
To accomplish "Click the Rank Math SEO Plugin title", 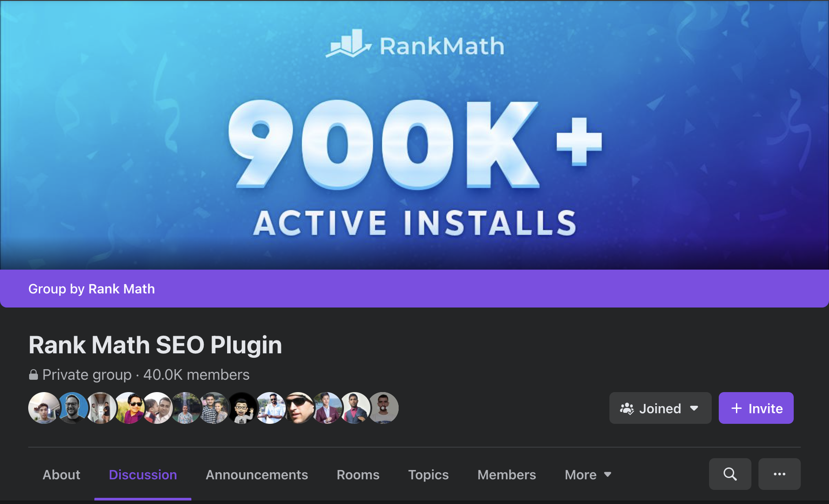I will pos(155,345).
